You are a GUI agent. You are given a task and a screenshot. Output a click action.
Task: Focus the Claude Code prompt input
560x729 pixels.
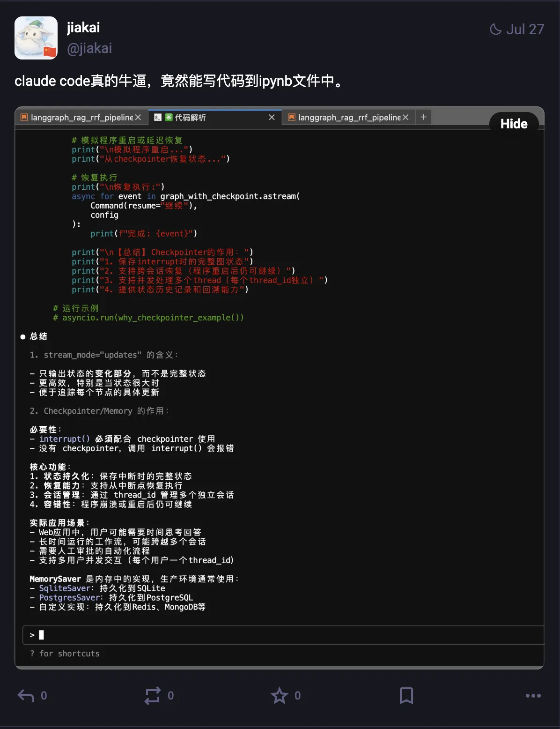point(283,635)
